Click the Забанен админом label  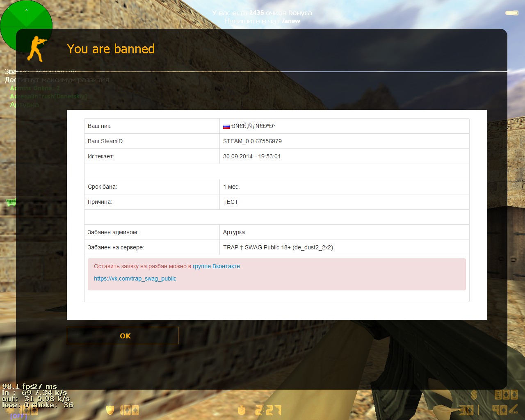tap(113, 232)
